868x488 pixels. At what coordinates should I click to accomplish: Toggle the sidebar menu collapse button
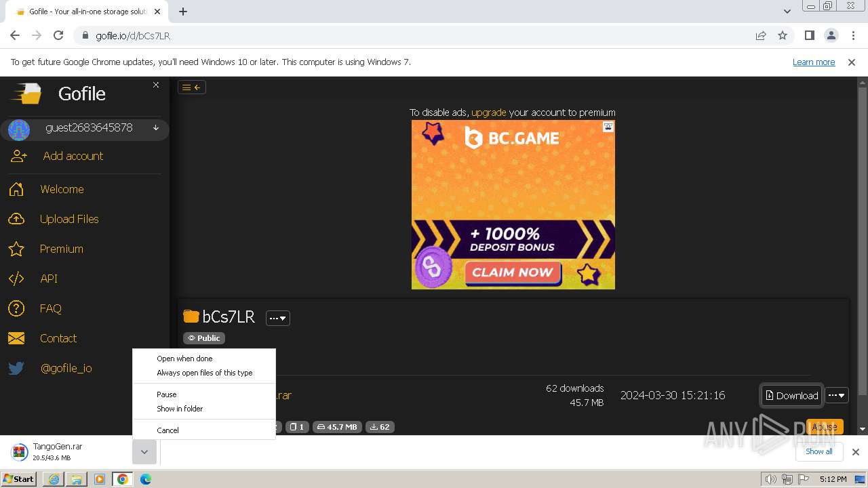192,87
